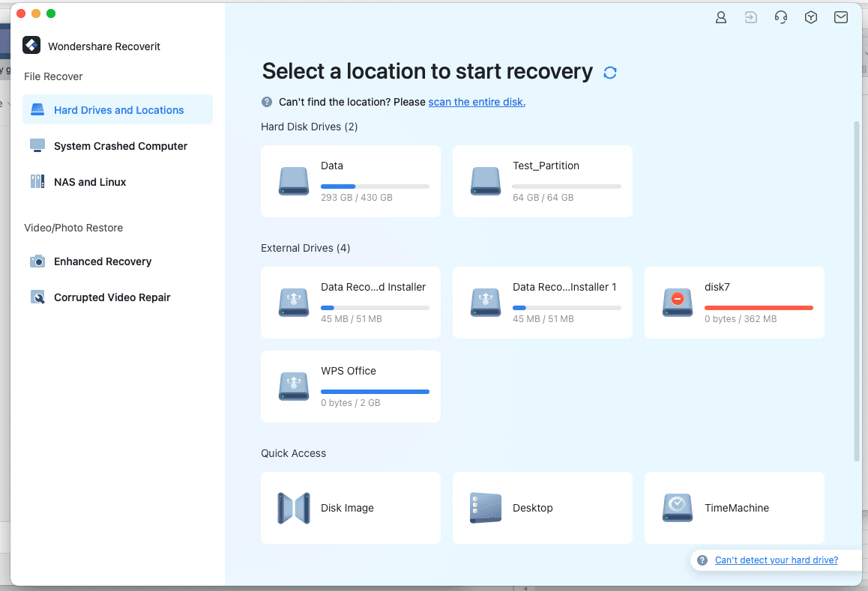Image resolution: width=868 pixels, height=591 pixels.
Task: Click the headset customer support icon
Action: pos(781,18)
